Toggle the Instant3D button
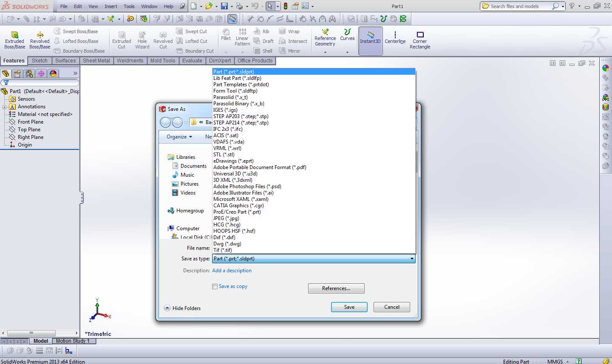The image size is (612, 364). (x=370, y=40)
